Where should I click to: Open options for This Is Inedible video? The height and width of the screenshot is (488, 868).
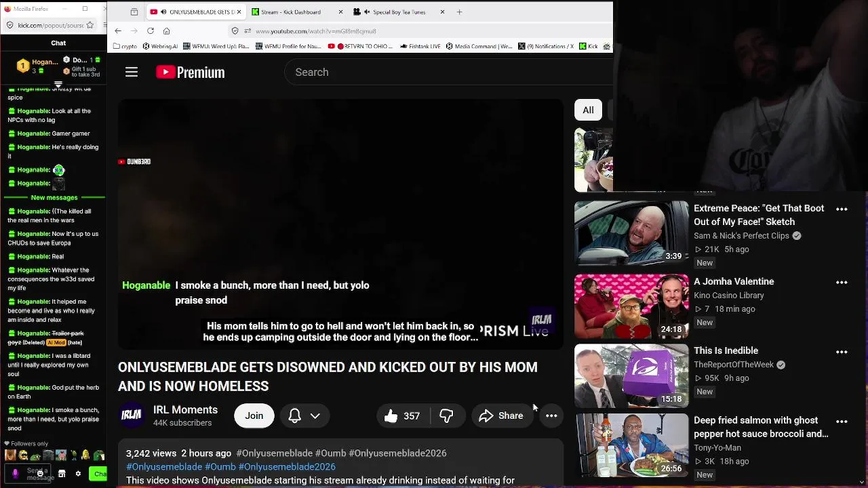842,352
